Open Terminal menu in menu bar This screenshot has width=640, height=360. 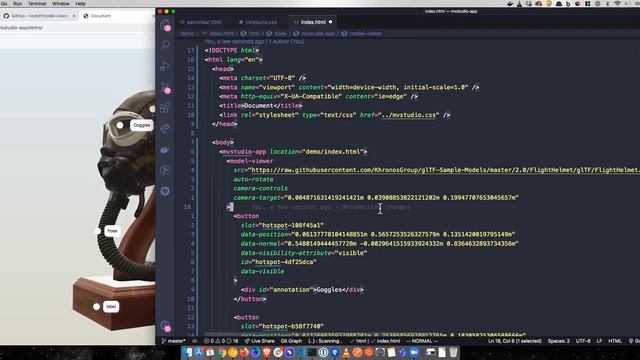[37, 3]
